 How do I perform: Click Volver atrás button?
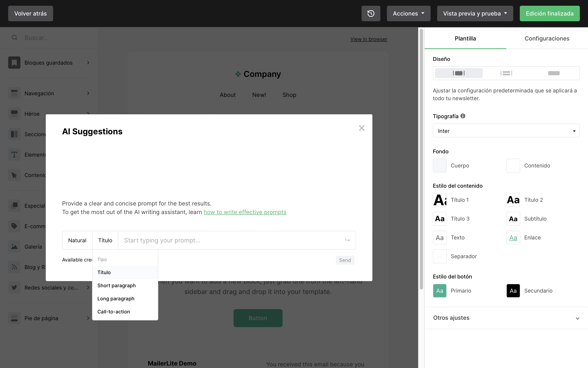[x=31, y=13]
